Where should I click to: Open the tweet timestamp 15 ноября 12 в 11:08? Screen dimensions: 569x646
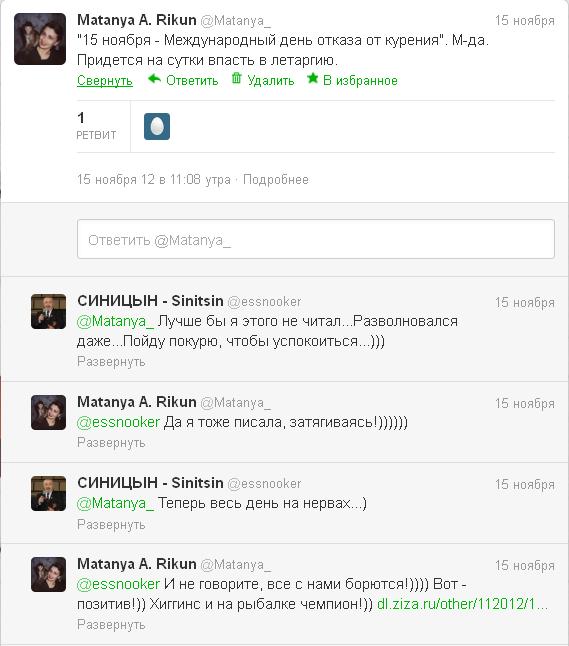[153, 180]
